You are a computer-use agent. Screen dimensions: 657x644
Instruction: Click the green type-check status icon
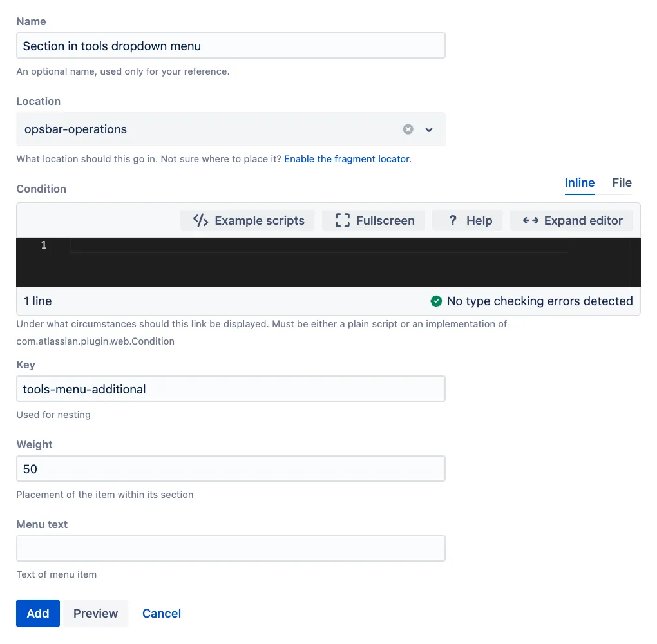[x=436, y=301]
